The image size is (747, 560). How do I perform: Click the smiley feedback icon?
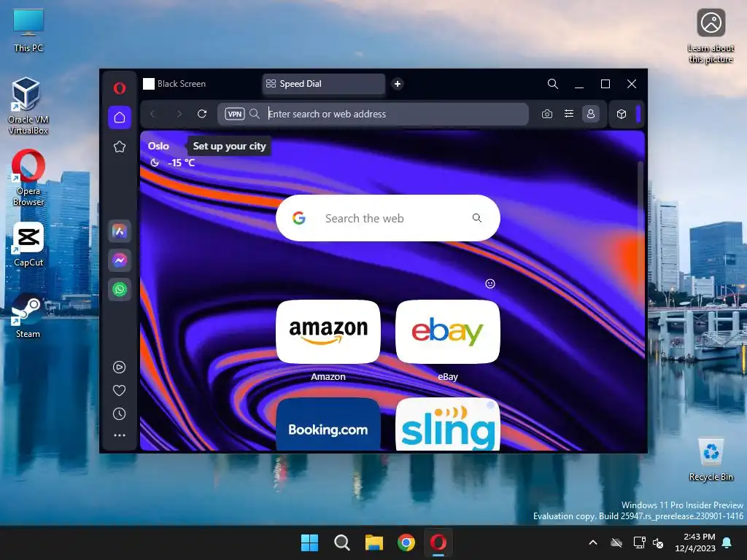[489, 284]
